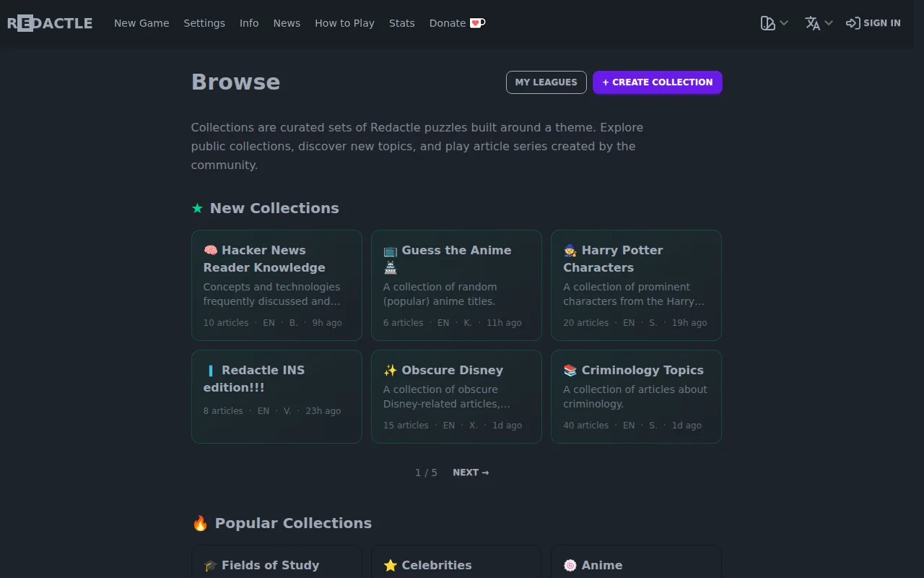This screenshot has height=578, width=924.
Task: Go to NEXT page of new collections
Action: 471,473
